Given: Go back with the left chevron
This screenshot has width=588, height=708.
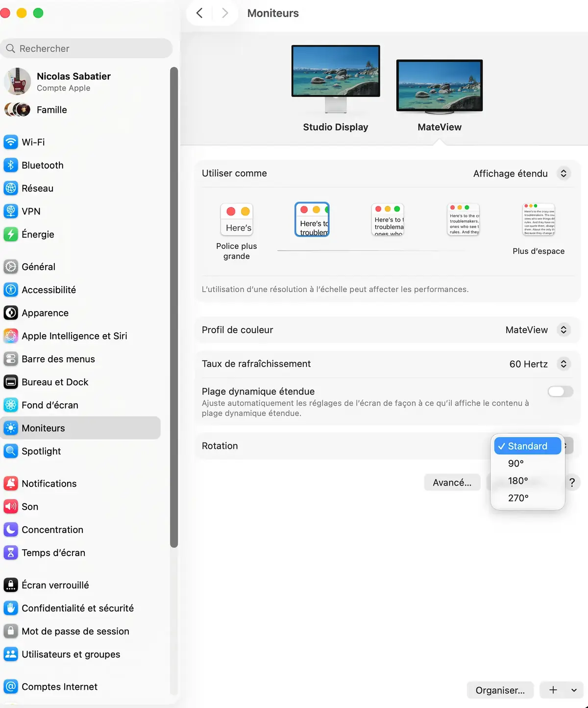Looking at the screenshot, I should 199,13.
